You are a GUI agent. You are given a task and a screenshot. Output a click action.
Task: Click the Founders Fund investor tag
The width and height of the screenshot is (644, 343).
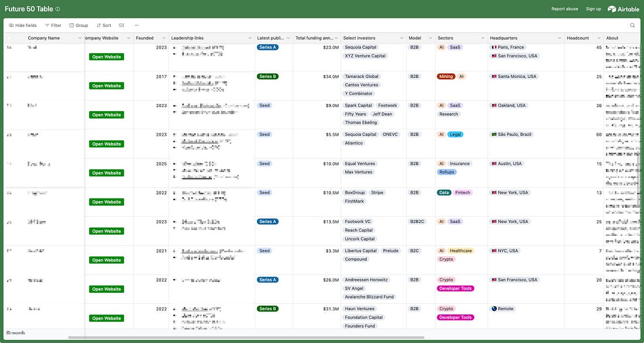click(360, 326)
